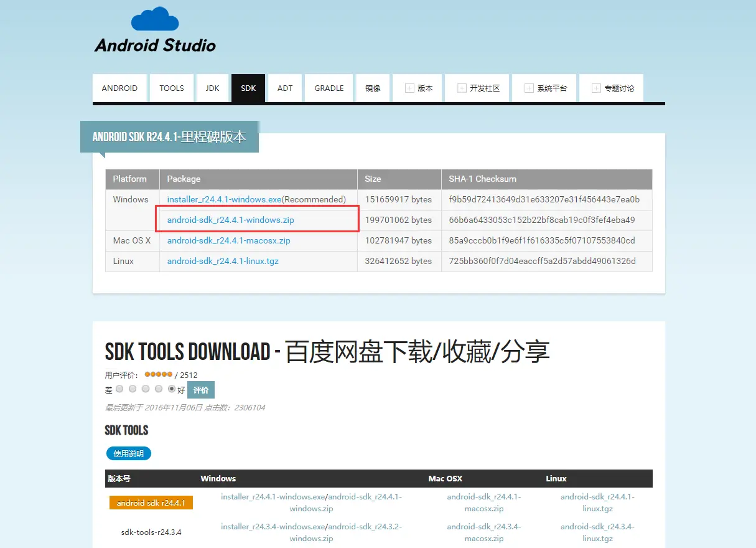
Task: Click the 最后更新于 2016年11月06日 text
Action: click(x=154, y=408)
